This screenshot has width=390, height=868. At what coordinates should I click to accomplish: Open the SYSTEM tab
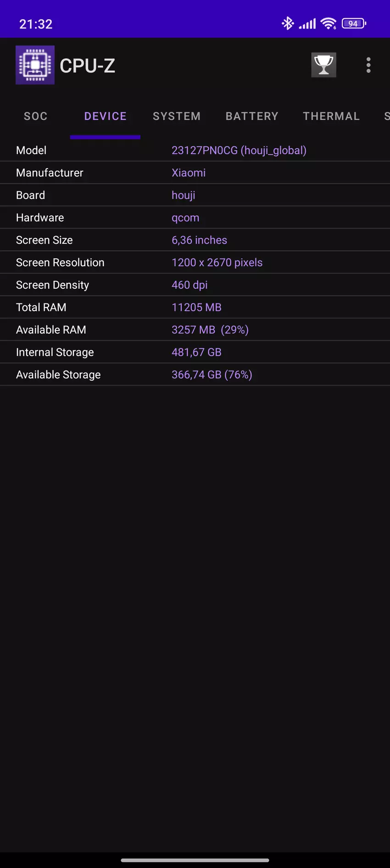(x=177, y=117)
